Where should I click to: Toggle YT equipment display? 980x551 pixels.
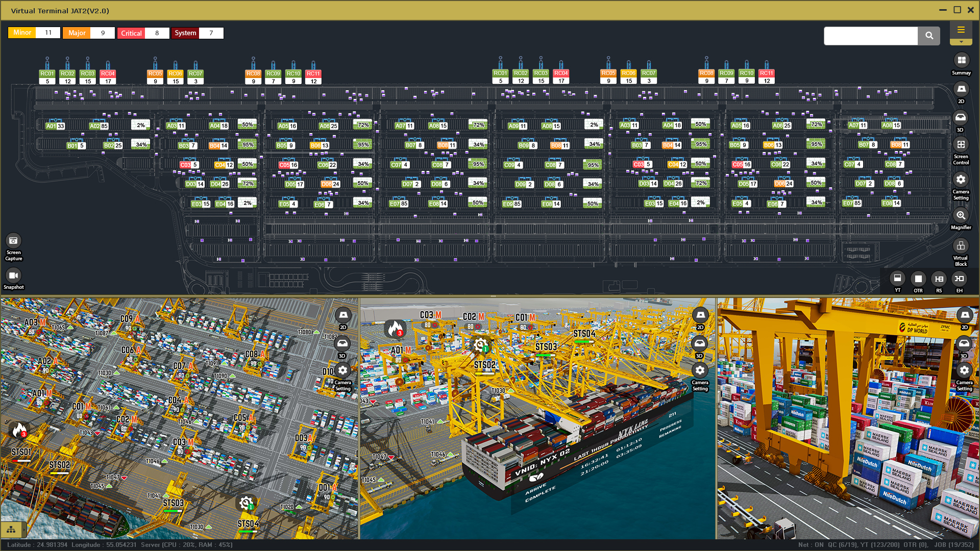click(897, 279)
